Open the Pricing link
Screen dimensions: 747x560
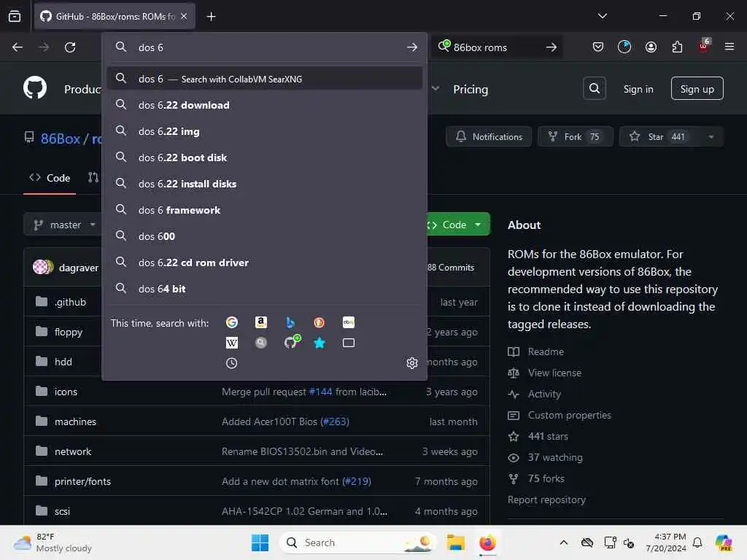(471, 89)
